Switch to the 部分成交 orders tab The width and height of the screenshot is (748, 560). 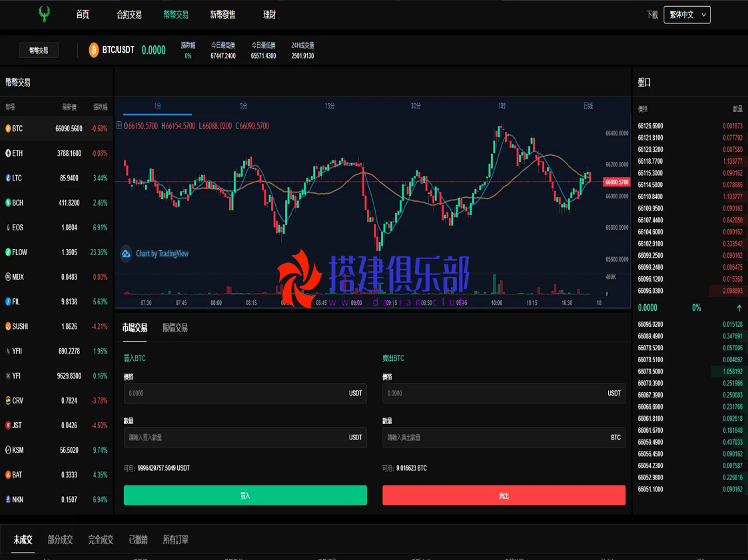click(60, 539)
